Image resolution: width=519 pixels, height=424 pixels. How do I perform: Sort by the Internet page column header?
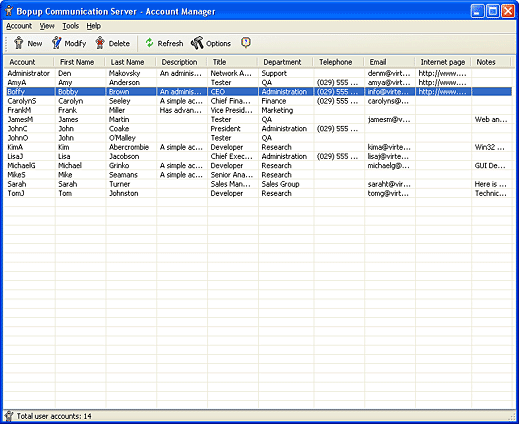[x=443, y=62]
